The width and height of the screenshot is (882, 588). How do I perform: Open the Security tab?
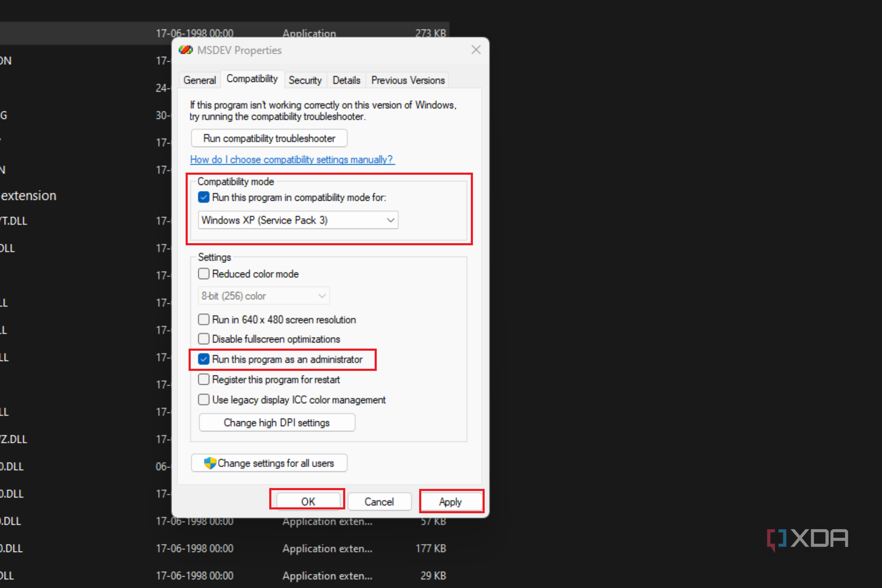click(305, 80)
